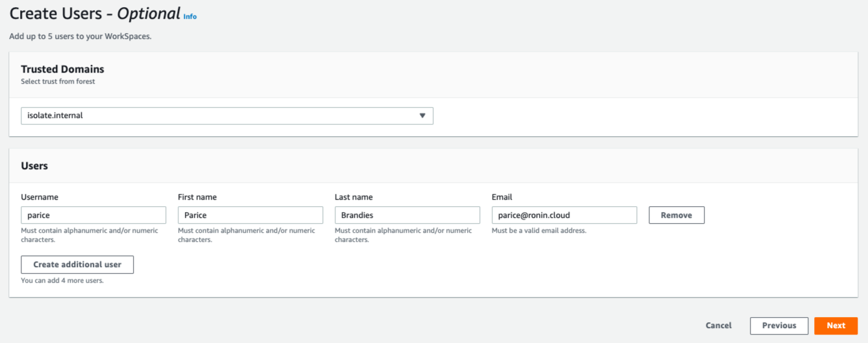Open the Info link beside the heading

(x=190, y=16)
